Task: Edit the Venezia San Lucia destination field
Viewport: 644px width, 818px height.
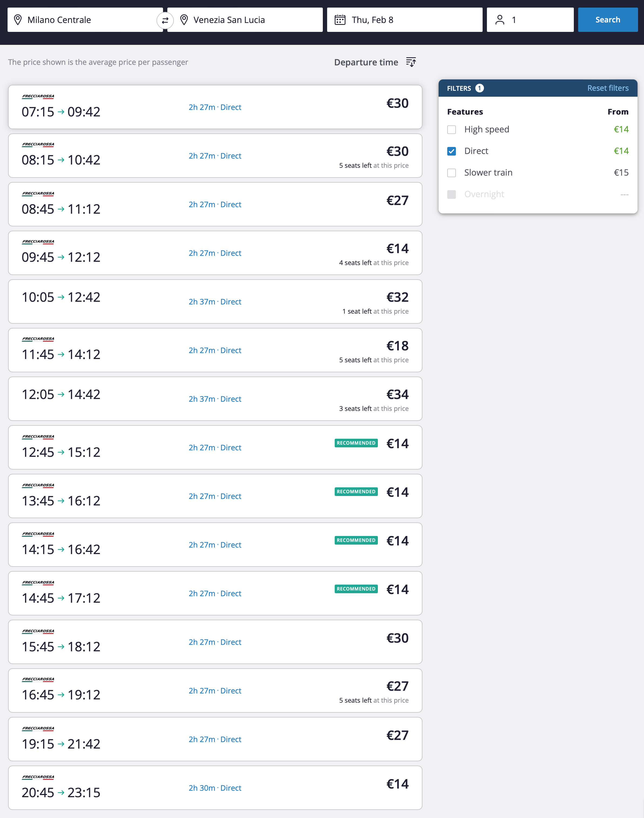Action: click(x=245, y=20)
